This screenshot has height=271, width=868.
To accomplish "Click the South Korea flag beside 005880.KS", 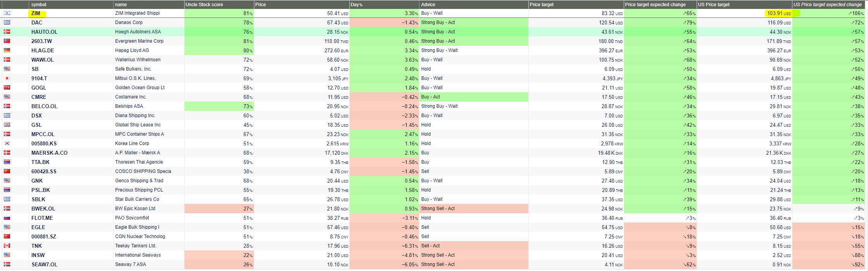I will (x=7, y=143).
